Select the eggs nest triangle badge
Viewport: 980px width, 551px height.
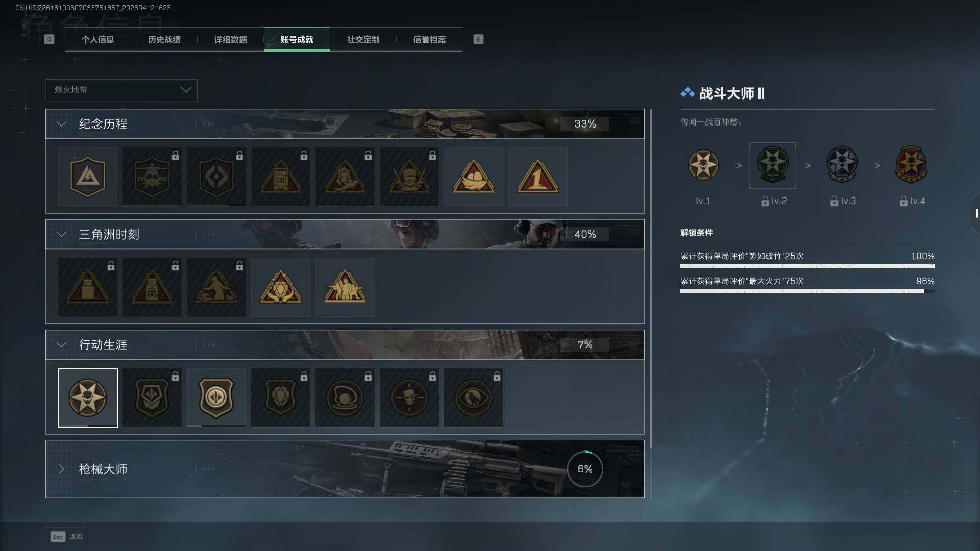(473, 177)
